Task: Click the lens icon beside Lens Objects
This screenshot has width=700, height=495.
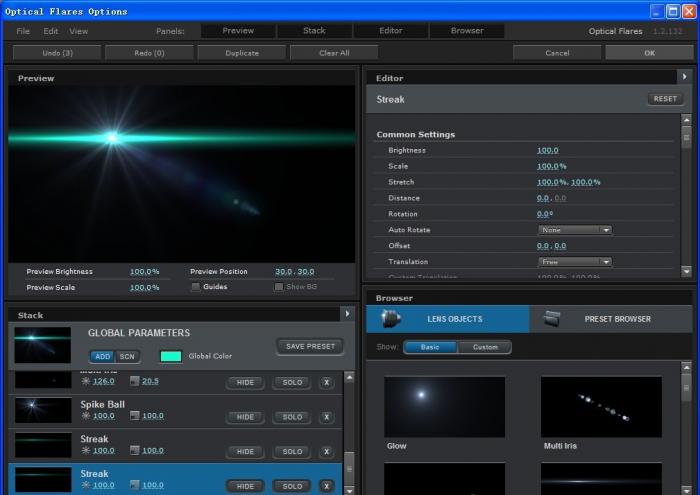Action: point(391,319)
